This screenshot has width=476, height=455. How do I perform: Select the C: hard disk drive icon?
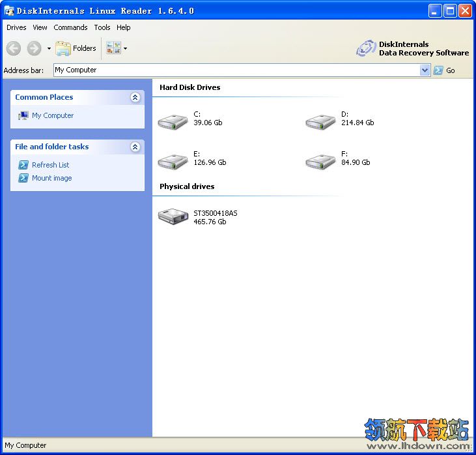coord(173,122)
